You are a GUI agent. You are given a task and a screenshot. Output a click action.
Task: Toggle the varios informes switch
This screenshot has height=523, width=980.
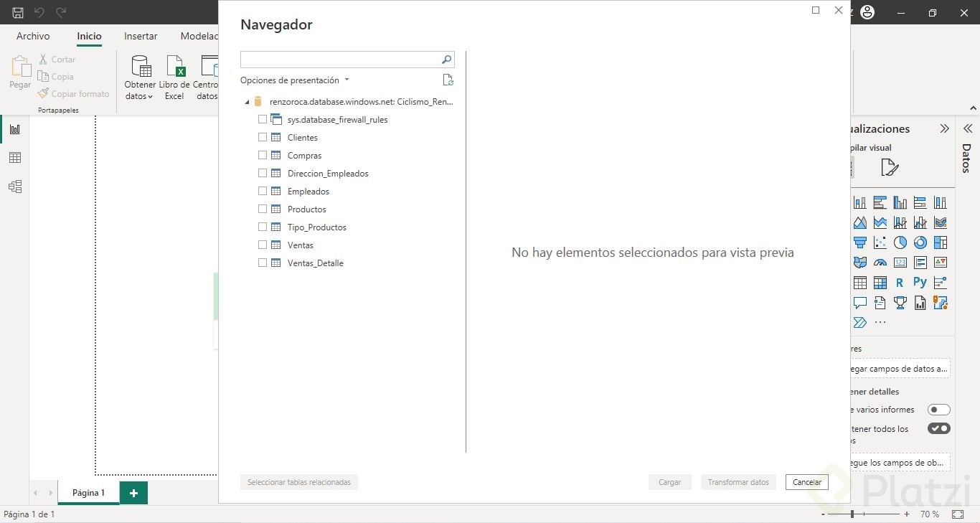(x=938, y=410)
